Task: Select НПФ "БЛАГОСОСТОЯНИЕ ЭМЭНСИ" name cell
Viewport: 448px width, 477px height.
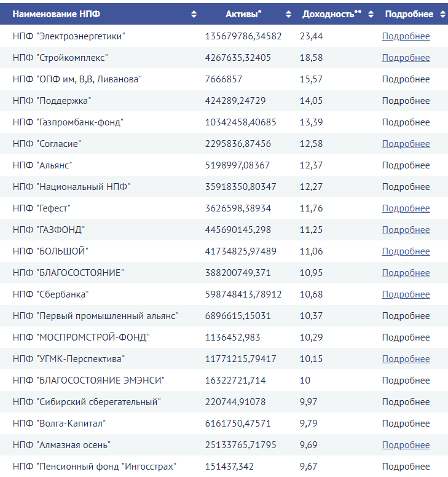Action: (88, 380)
